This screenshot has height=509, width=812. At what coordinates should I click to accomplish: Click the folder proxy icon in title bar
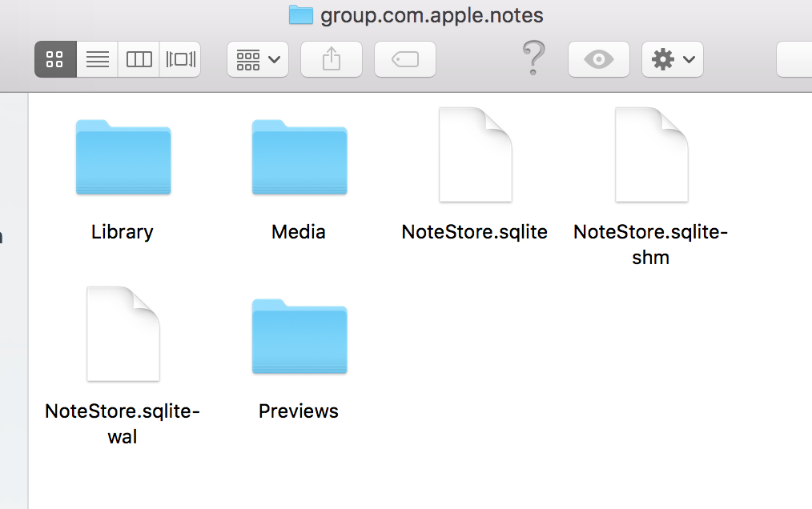tap(301, 14)
